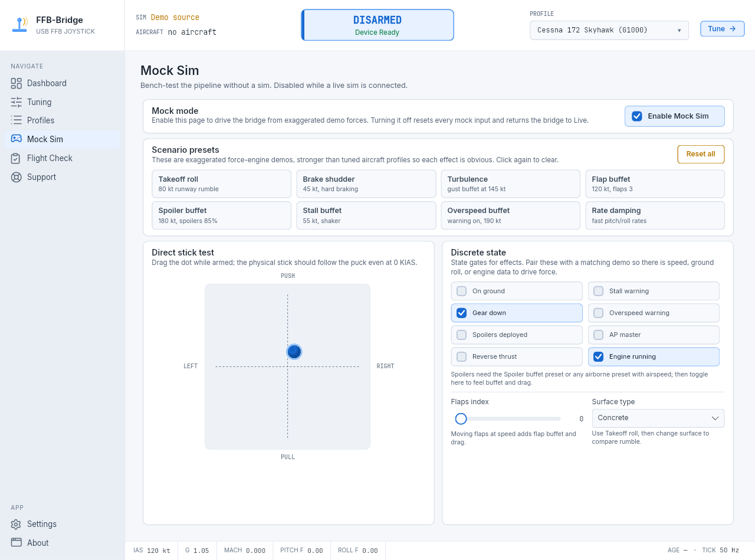Trigger the Spoiler buffet preset

[x=221, y=215]
